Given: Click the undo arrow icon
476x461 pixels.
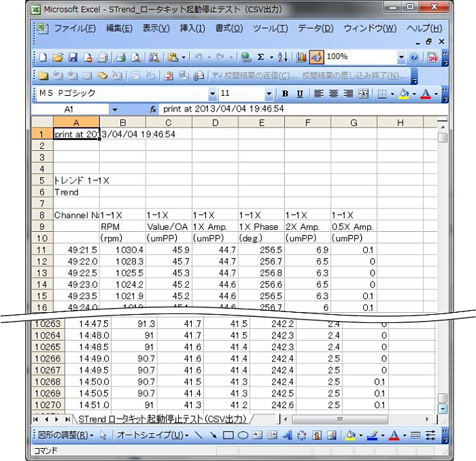Looking at the screenshot, I should click(199, 57).
